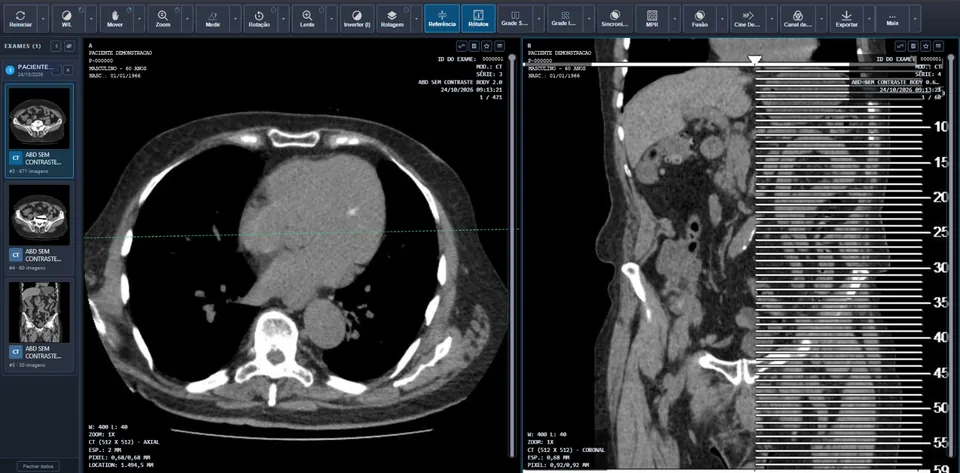Click the triangle slice marker in viewport B
The width and height of the screenshot is (960, 473).
tap(755, 59)
